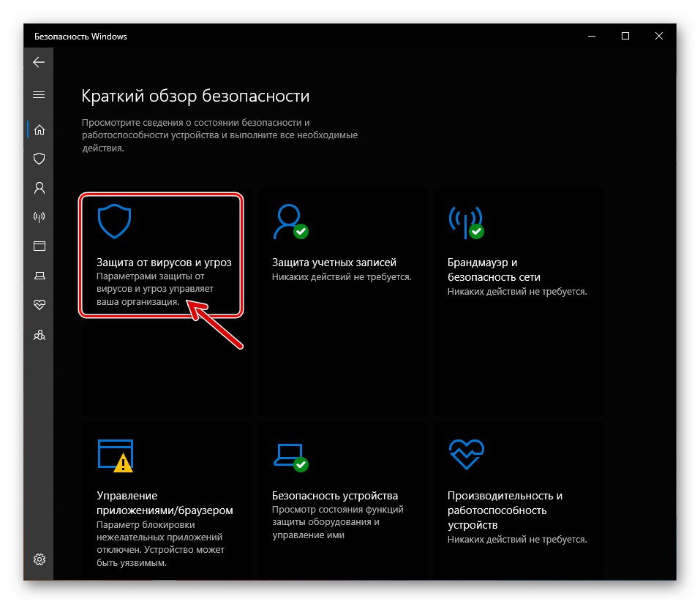Open firewall and network icon in sidebar

[39, 217]
